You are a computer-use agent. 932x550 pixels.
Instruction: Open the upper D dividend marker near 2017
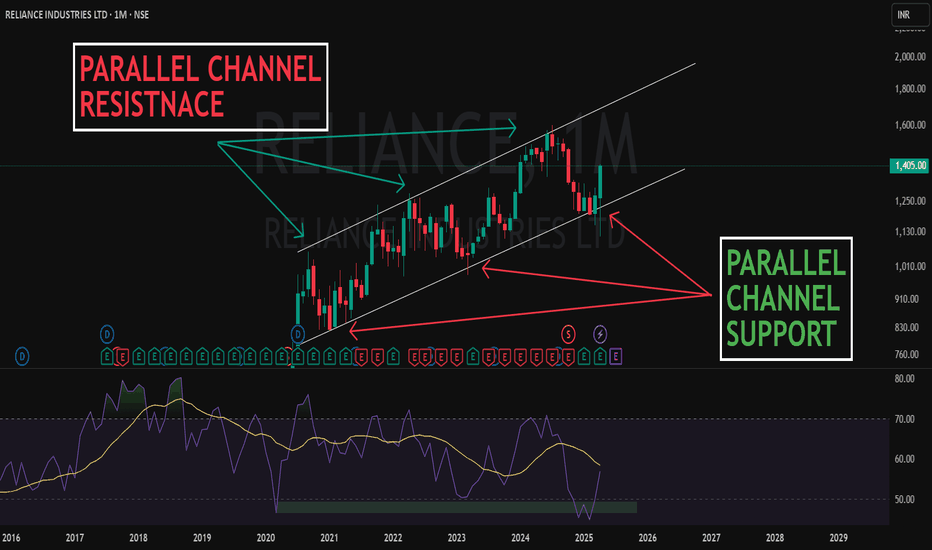tap(107, 334)
